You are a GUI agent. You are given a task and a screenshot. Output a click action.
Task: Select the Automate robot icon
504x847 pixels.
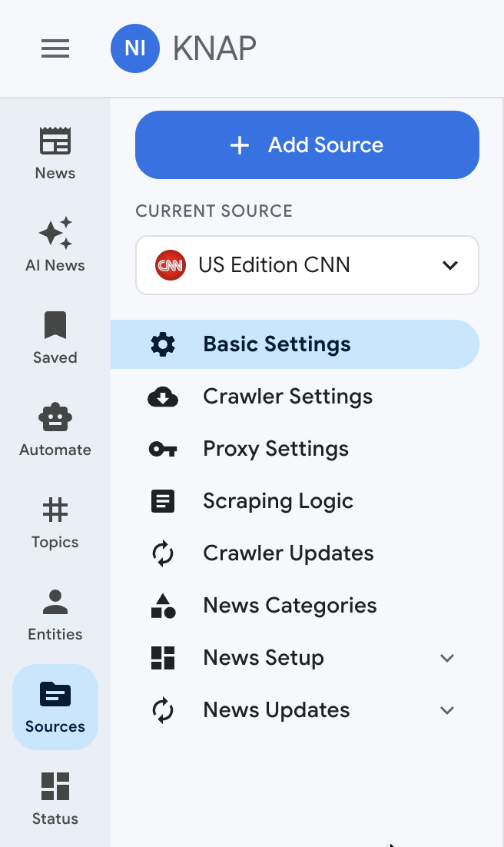coord(55,418)
